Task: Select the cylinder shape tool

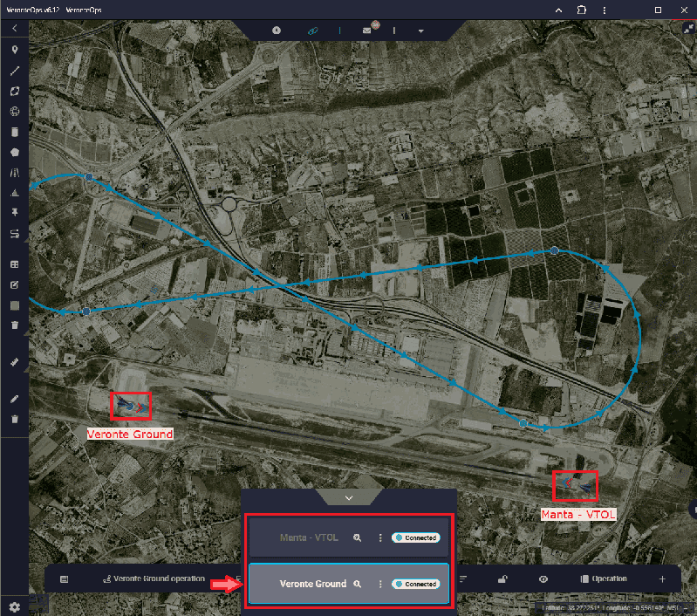Action: [15, 132]
